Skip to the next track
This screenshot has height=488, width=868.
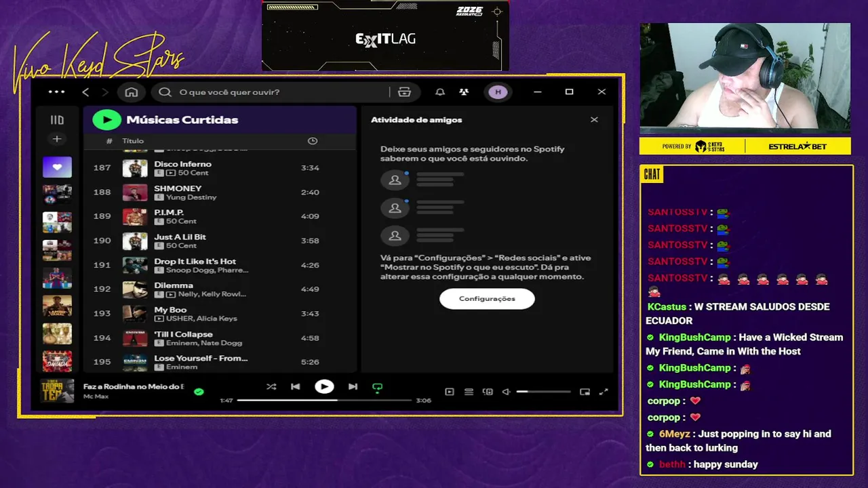(353, 387)
